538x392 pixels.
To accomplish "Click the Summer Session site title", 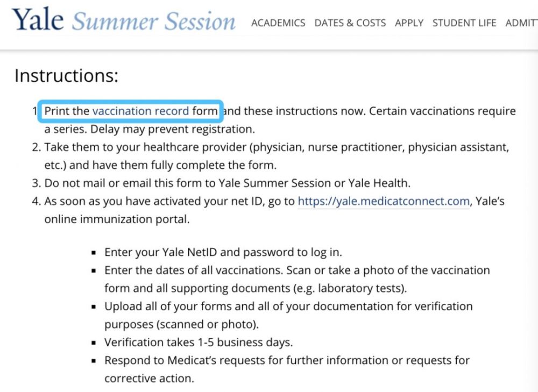I will (154, 22).
